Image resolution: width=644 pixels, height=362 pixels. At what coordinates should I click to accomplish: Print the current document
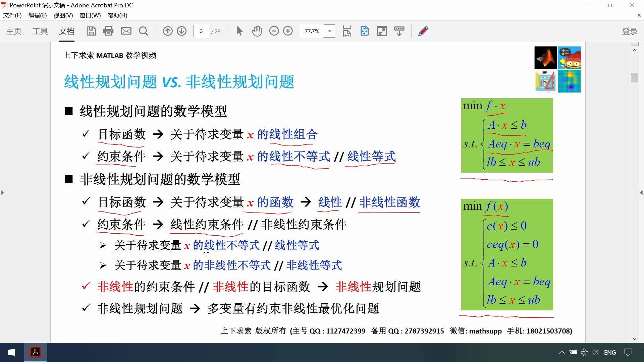pos(108,31)
